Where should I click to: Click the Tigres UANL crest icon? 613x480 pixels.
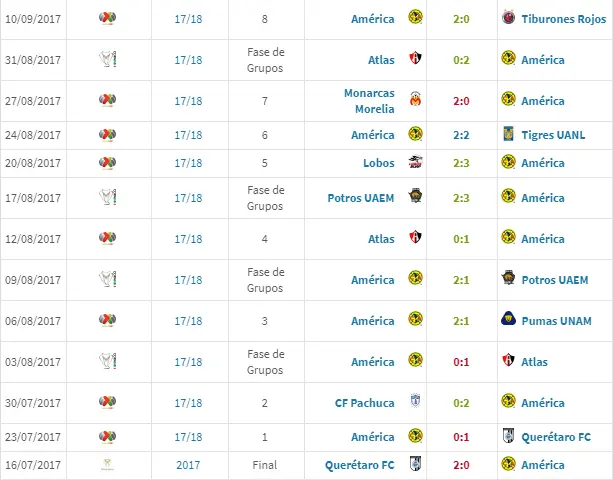(508, 134)
